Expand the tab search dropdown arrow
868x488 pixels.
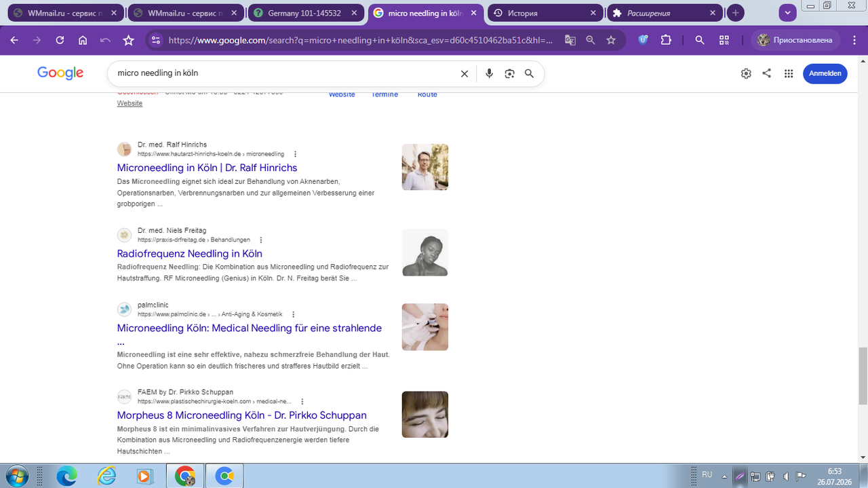point(787,13)
